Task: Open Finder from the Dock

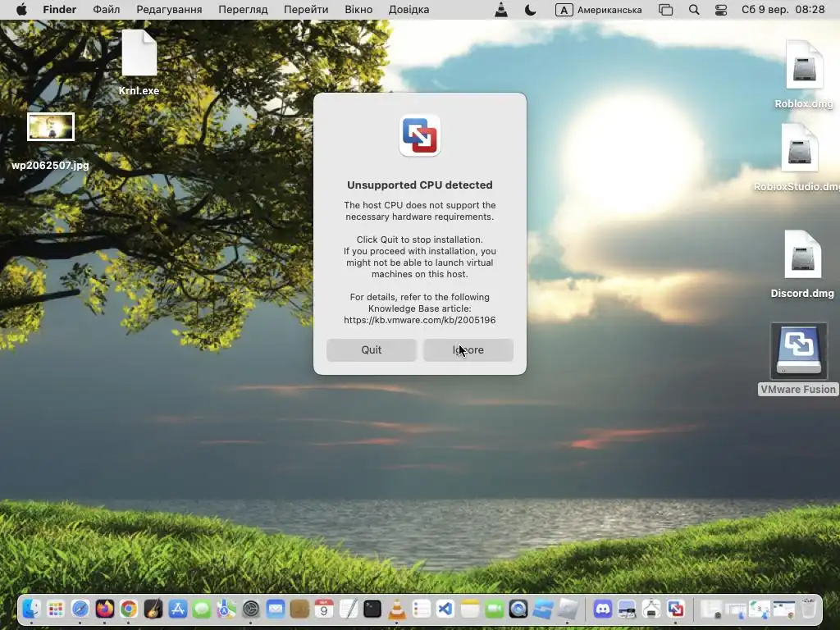Action: point(31,609)
